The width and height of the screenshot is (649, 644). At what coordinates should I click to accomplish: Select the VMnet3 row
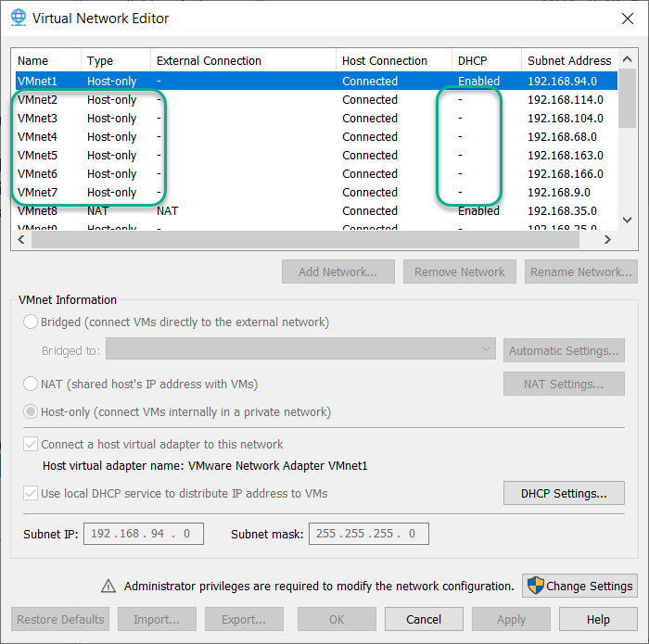pos(317,118)
